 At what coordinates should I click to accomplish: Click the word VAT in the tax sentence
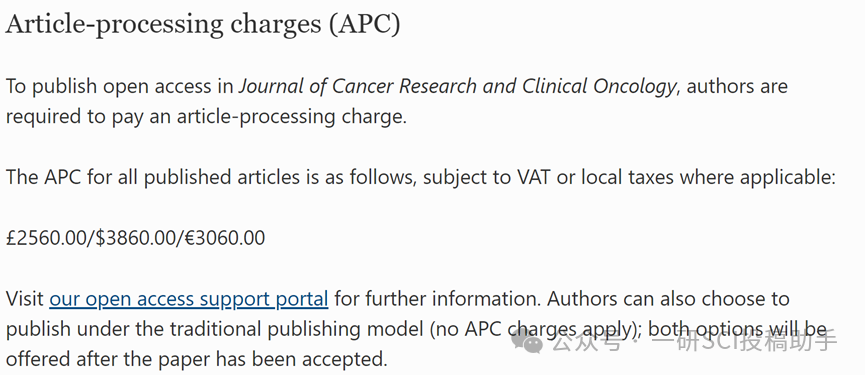[x=535, y=177]
